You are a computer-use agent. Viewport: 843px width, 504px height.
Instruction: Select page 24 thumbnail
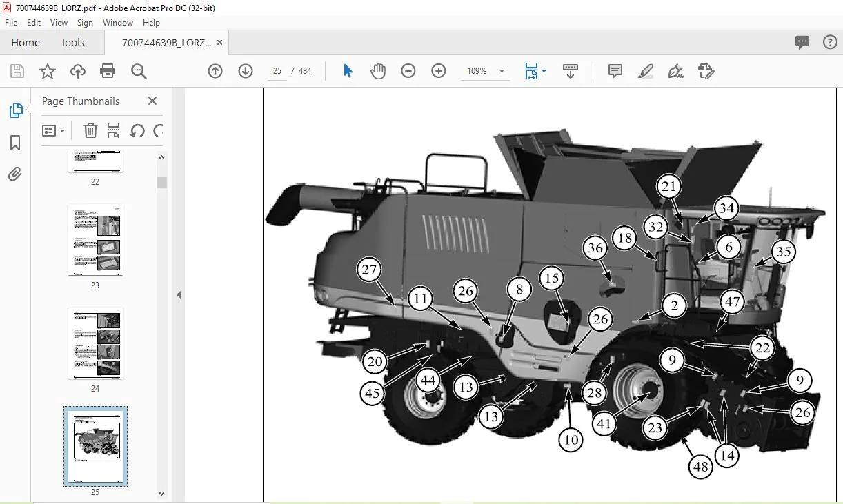(x=95, y=343)
